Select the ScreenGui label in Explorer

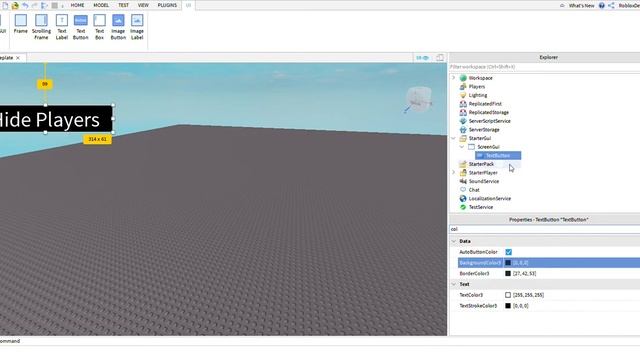coord(488,147)
